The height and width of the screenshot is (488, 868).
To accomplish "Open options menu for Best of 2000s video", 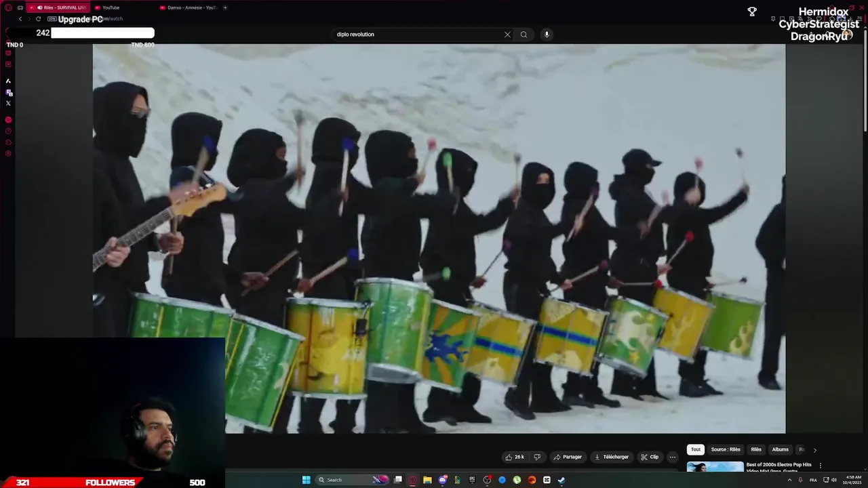I will pyautogui.click(x=821, y=466).
